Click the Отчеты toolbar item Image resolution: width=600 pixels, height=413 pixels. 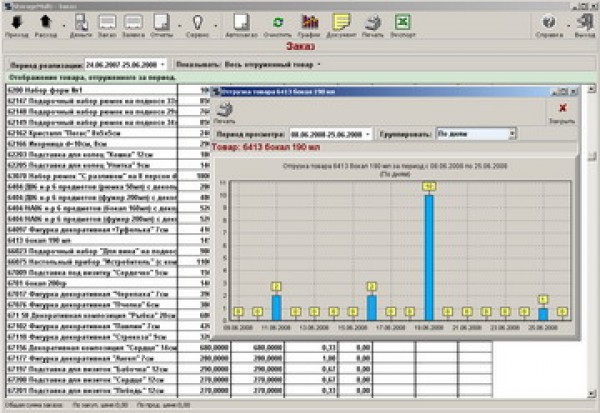click(163, 24)
